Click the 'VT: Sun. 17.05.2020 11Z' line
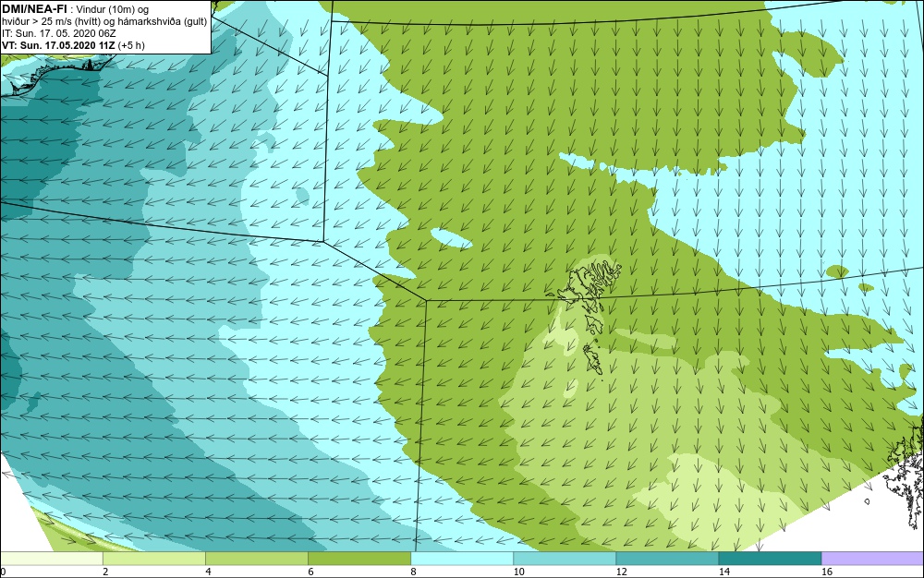Screen dimensions: 924x578 (x=73, y=45)
